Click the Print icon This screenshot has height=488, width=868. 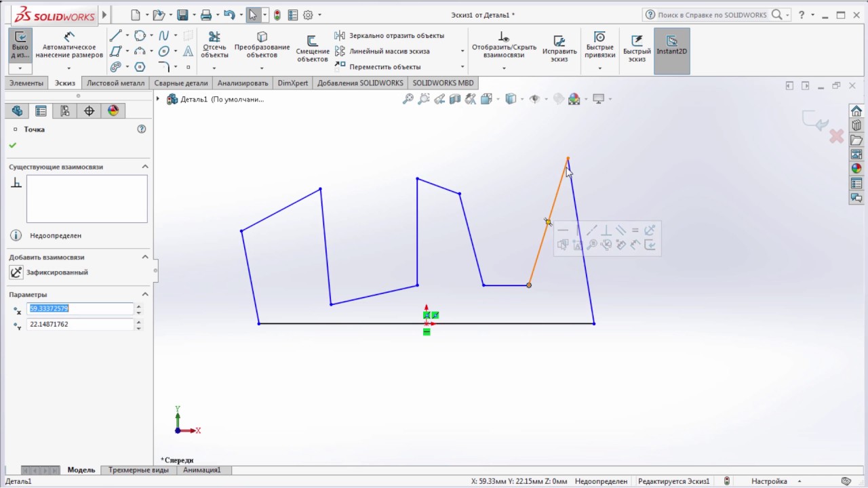pos(206,14)
